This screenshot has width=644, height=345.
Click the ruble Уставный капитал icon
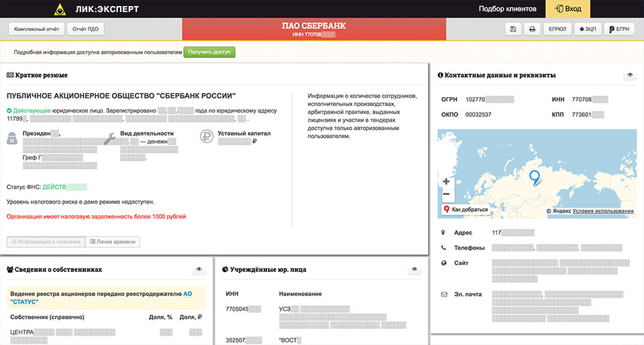coord(207,137)
